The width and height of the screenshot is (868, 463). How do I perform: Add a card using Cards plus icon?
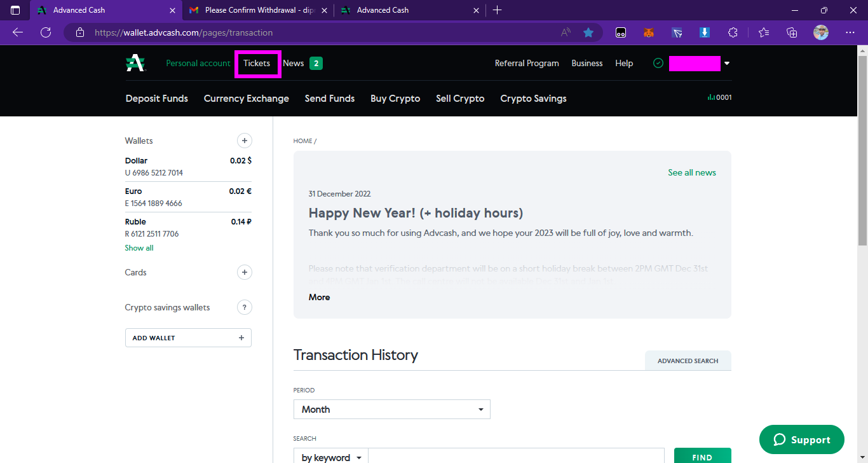click(244, 272)
